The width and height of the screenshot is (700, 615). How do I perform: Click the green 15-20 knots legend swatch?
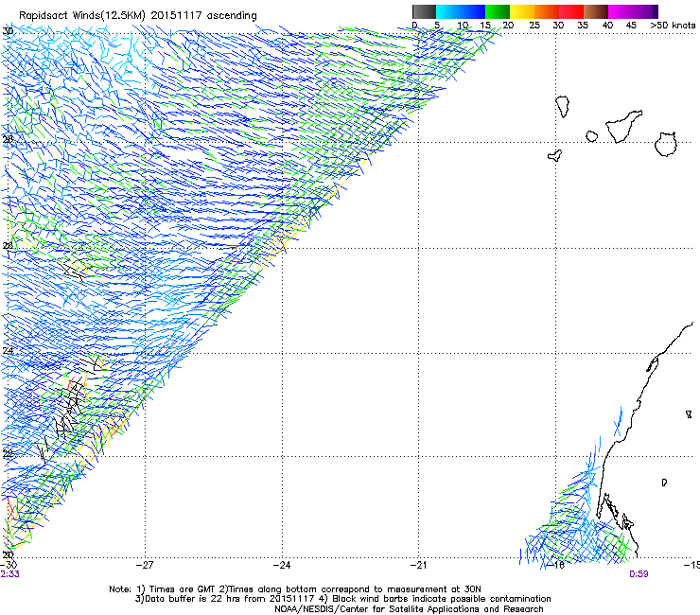498,11
